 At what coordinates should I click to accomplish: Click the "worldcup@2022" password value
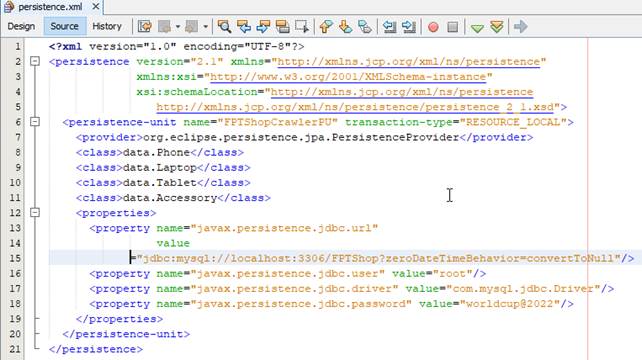pos(510,304)
